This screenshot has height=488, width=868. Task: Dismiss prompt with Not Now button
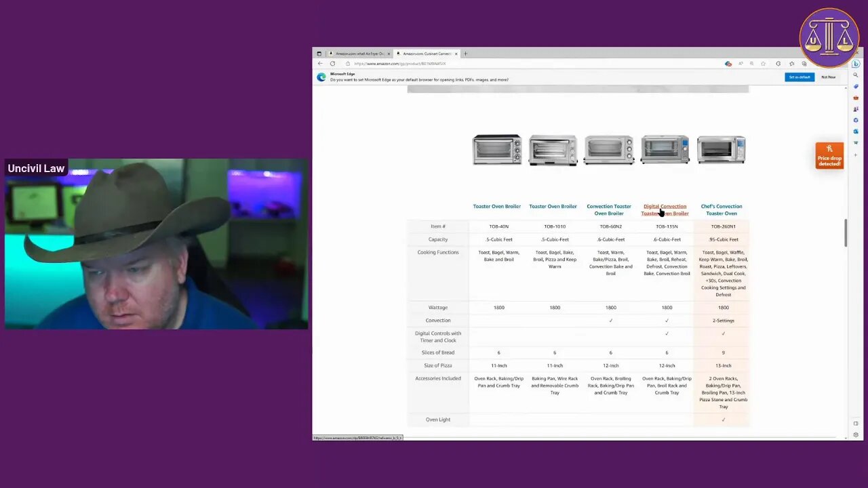click(x=829, y=77)
